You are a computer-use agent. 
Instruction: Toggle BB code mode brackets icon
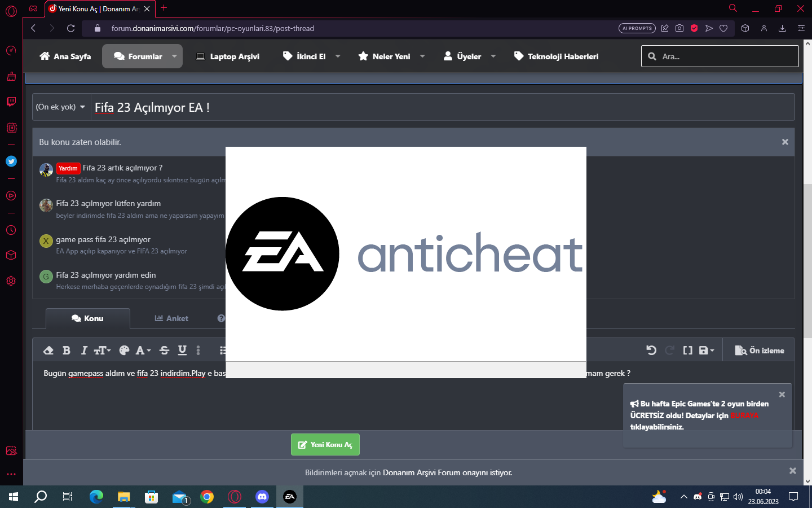[687, 351]
